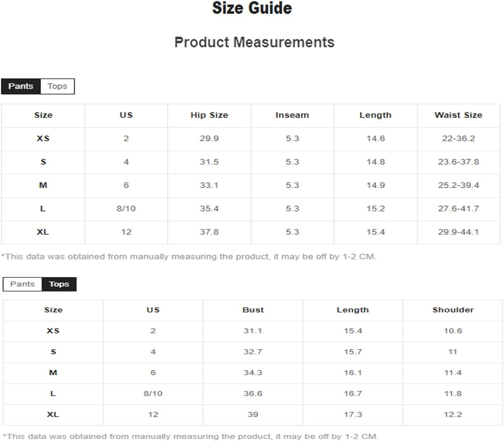
Task: Click bust value 34.3 for size M
Action: [x=253, y=372]
